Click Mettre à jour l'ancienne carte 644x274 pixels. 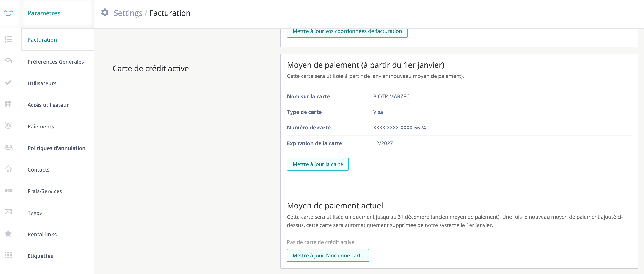click(x=328, y=255)
